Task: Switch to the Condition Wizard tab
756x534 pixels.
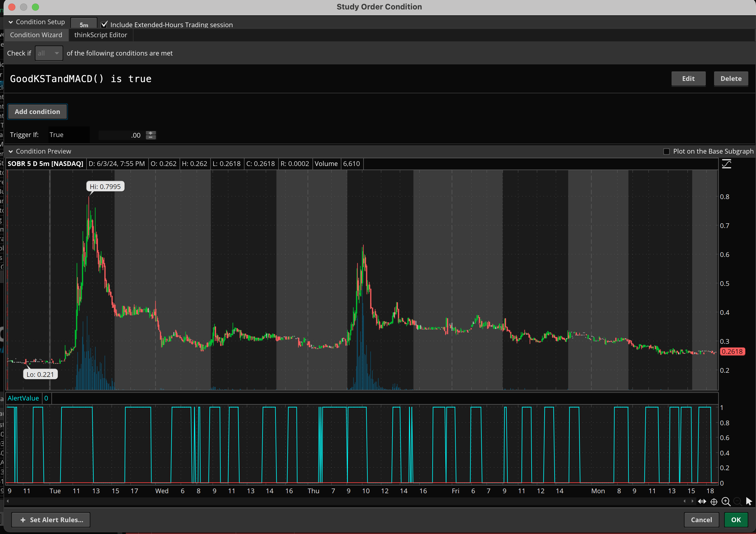Action: (x=36, y=35)
